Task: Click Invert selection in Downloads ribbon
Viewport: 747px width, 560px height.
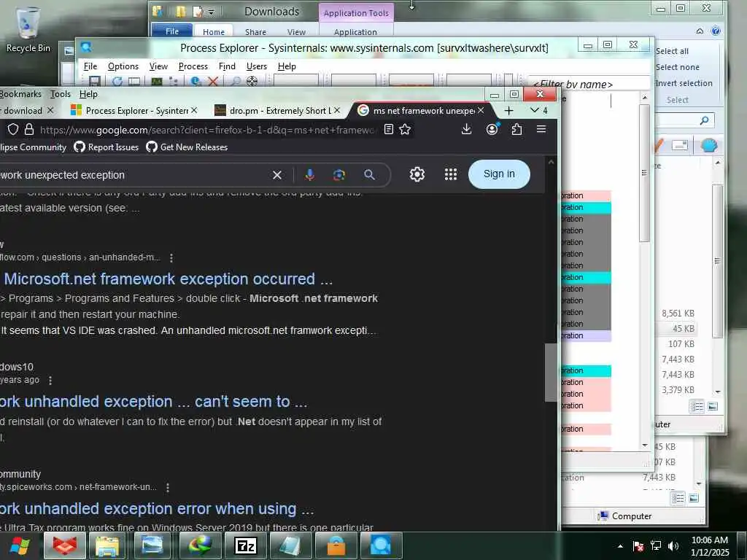Action: click(x=684, y=83)
